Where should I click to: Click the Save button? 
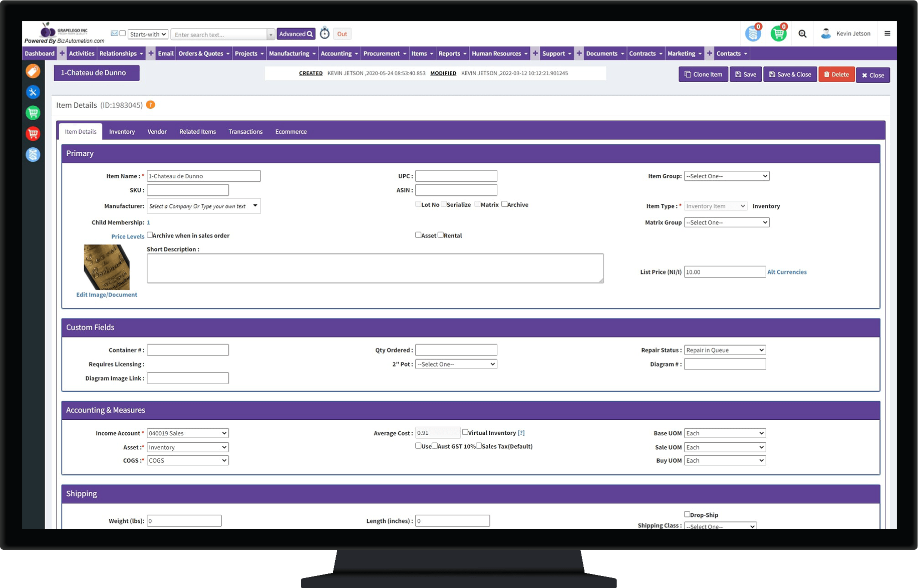(x=746, y=74)
